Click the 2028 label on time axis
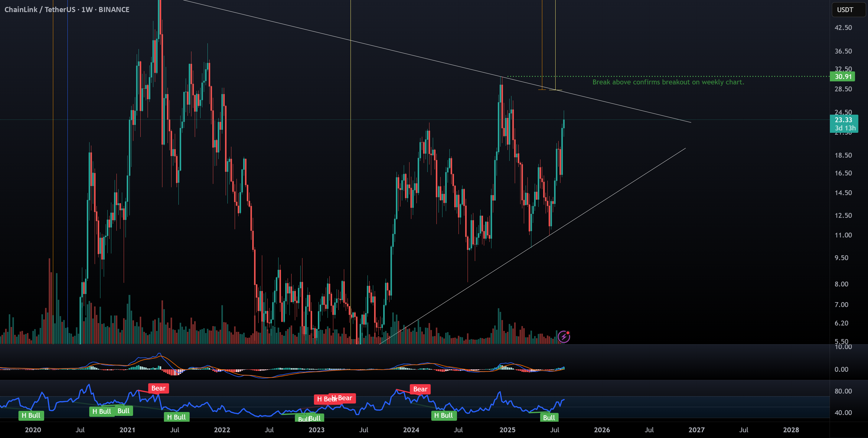Image resolution: width=868 pixels, height=438 pixels. pyautogui.click(x=791, y=430)
